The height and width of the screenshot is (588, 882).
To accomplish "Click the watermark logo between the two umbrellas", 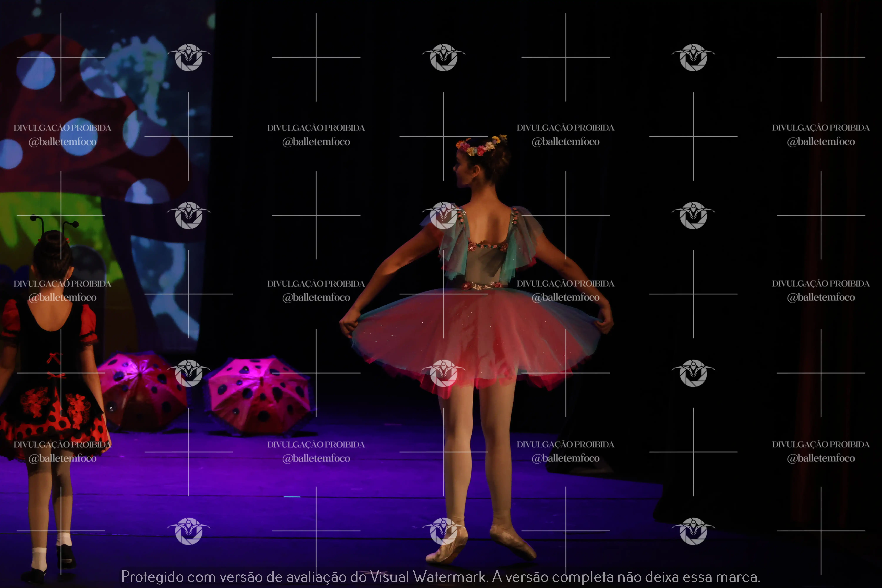I will pyautogui.click(x=189, y=373).
